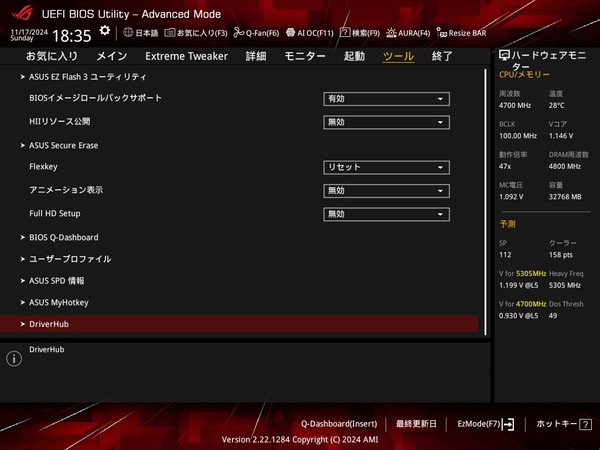Click the 18:35 clock display
This screenshot has width=600, height=450.
pos(72,36)
